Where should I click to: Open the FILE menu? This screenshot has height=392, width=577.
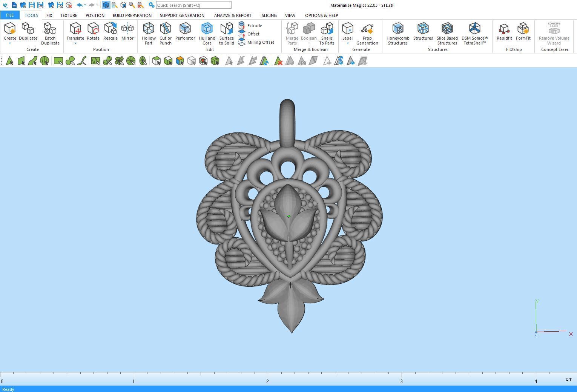(x=10, y=15)
